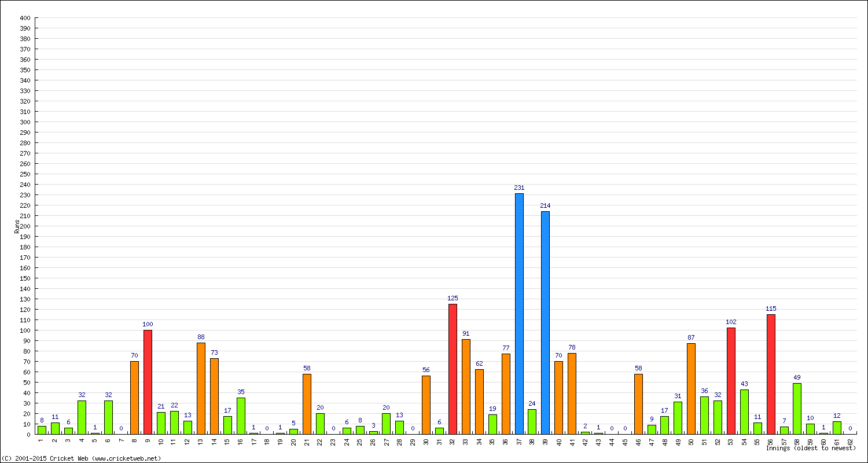
Task: Select the 87 value label
Action: 691,337
